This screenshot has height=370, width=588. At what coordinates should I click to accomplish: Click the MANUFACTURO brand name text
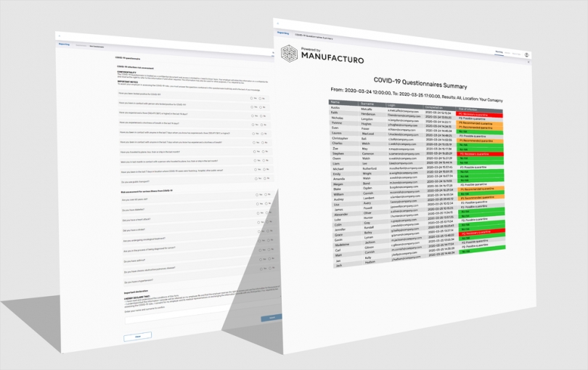point(332,57)
